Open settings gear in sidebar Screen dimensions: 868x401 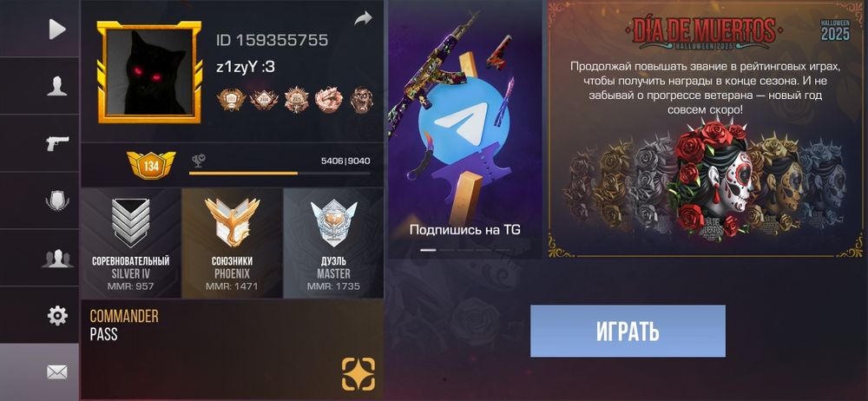pyautogui.click(x=57, y=316)
